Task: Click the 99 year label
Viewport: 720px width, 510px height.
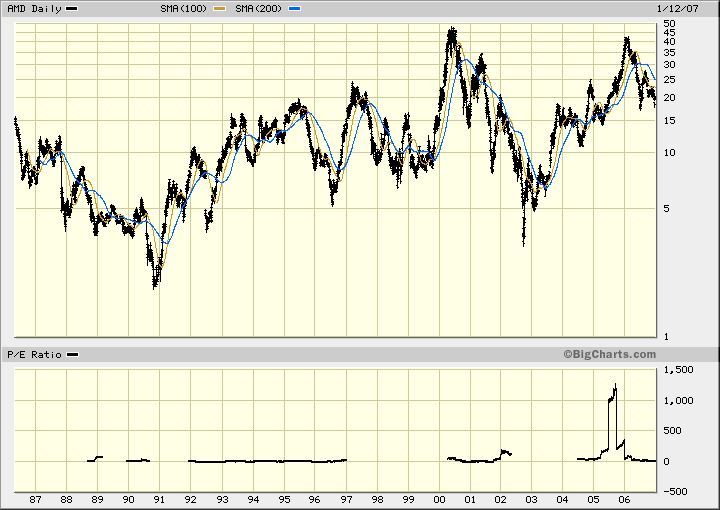Action: (408, 499)
